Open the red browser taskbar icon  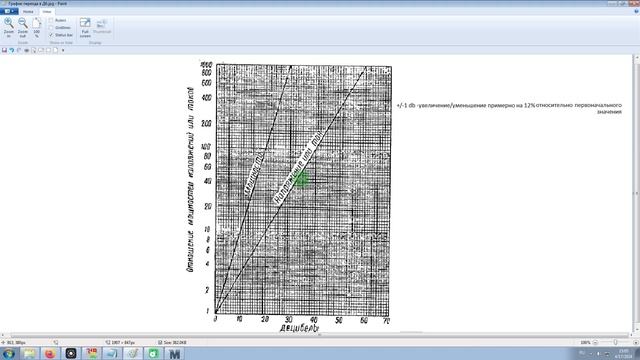pyautogui.click(x=50, y=353)
